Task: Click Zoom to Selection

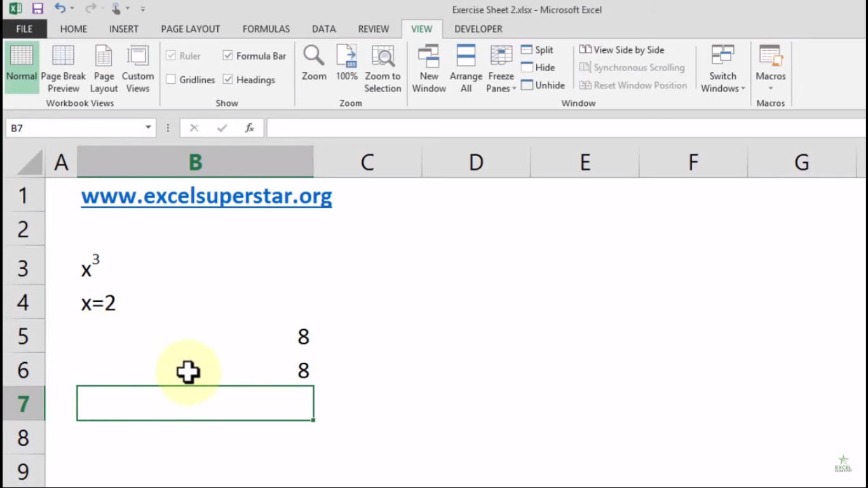Action: click(x=383, y=68)
